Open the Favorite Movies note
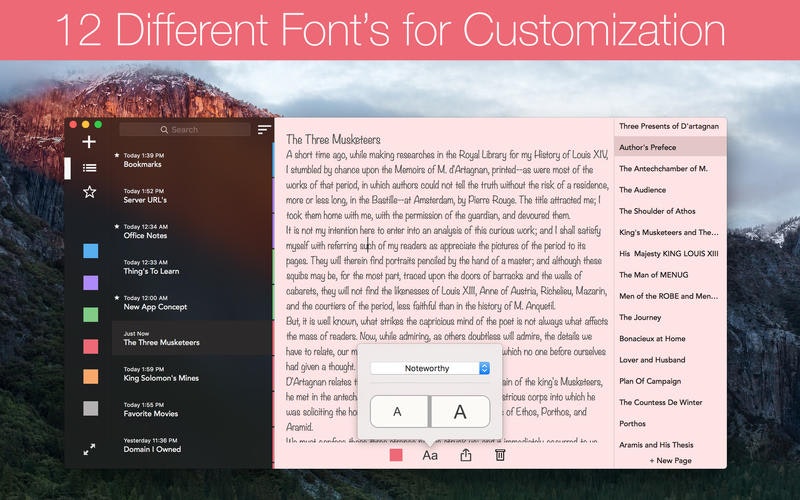This screenshot has height=500, width=800. pyautogui.click(x=191, y=409)
